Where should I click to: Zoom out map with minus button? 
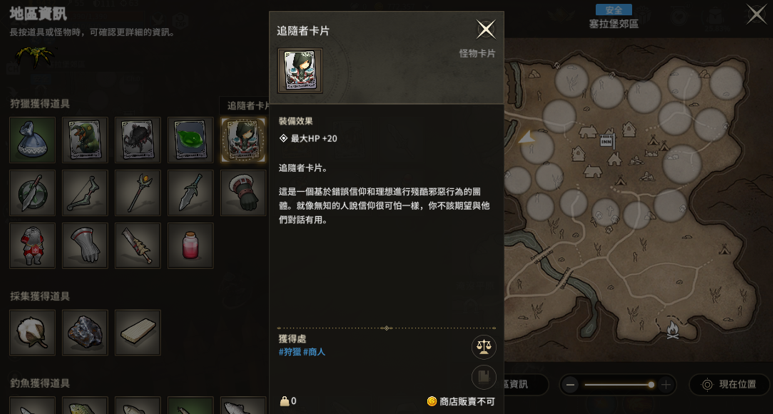tap(570, 384)
